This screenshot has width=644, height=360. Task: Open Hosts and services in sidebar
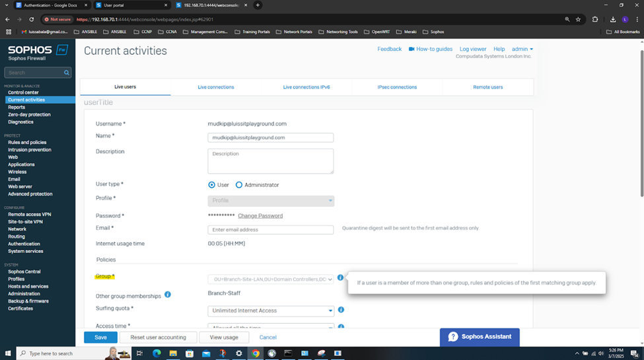click(x=28, y=287)
